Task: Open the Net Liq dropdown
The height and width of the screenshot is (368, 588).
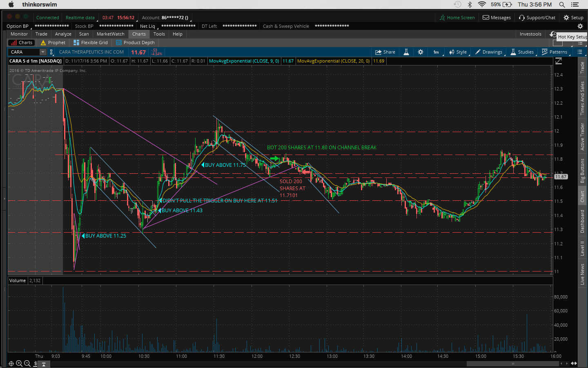Action: 149,26
